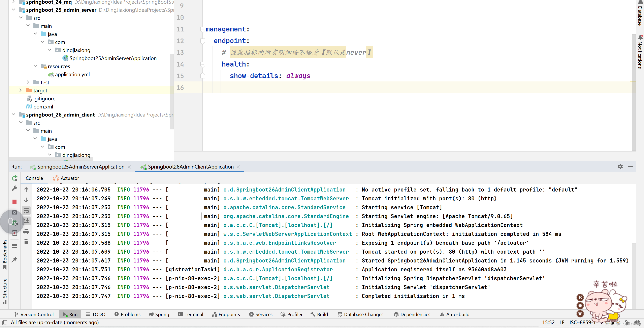This screenshot has width=644, height=328.
Task: Expand the target folder
Action: [x=21, y=90]
